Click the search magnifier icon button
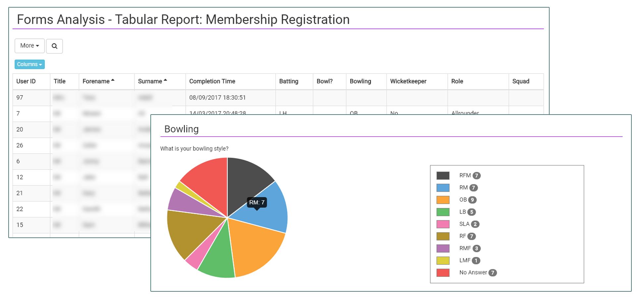This screenshot has height=297, width=644. pyautogui.click(x=54, y=46)
